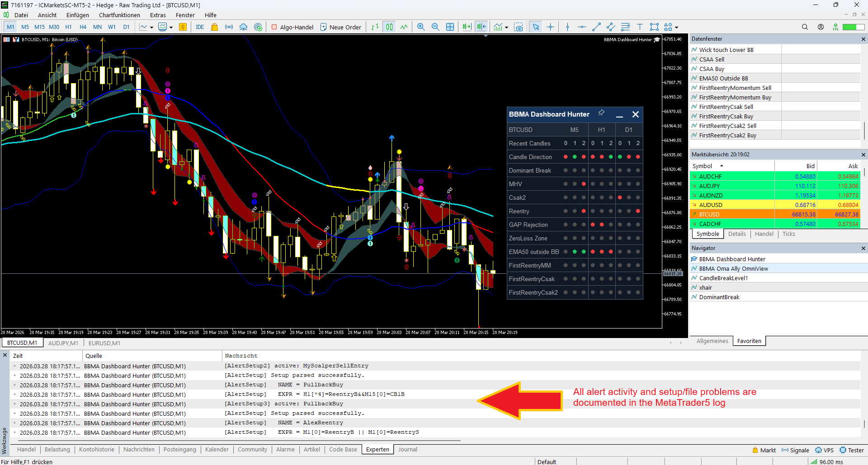Viewport: 868px width, 465px height.
Task: Switch to the Journal tab
Action: pos(407,450)
